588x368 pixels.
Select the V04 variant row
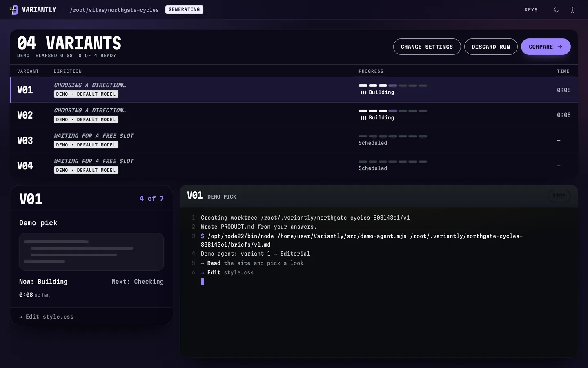coord(294,166)
